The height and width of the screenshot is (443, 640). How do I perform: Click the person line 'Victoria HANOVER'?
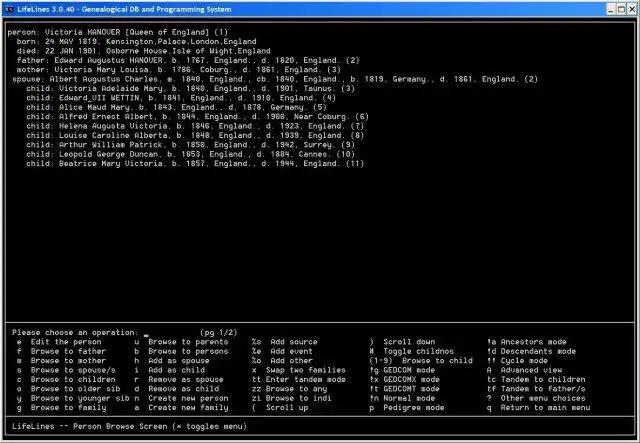118,32
